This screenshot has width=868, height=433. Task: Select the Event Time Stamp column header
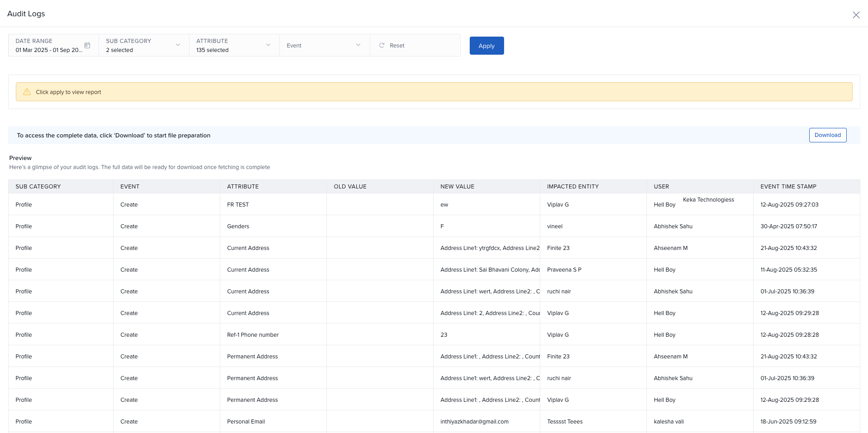(788, 187)
